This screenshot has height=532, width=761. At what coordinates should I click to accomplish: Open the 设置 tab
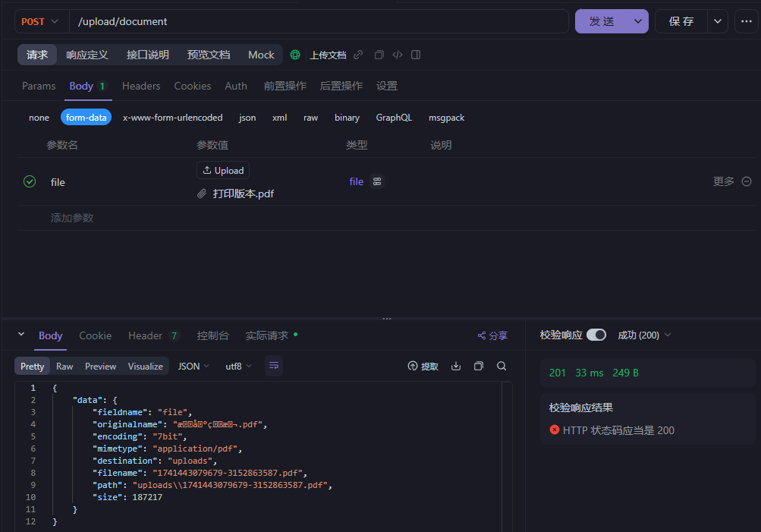click(387, 86)
